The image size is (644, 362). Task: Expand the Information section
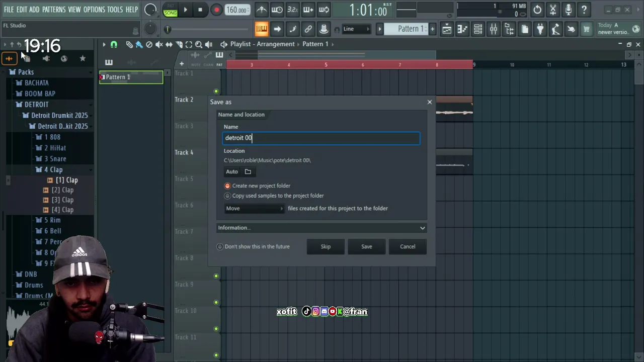(x=321, y=228)
